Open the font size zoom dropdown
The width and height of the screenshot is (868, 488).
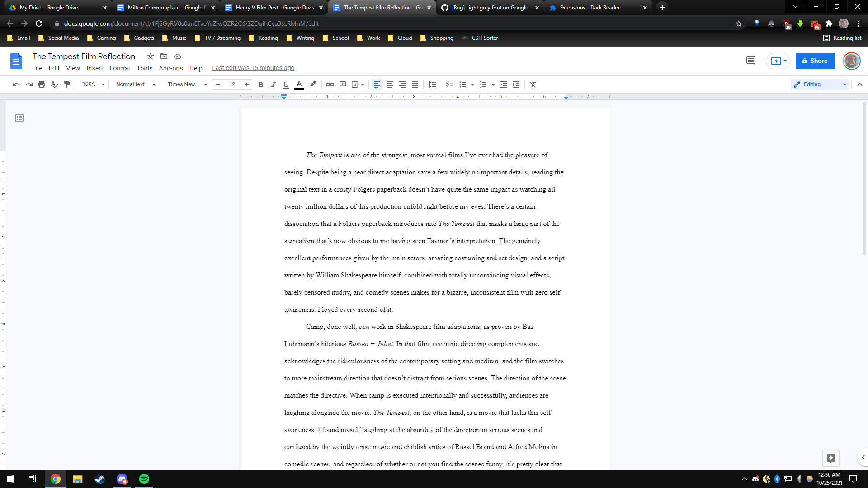coord(93,84)
